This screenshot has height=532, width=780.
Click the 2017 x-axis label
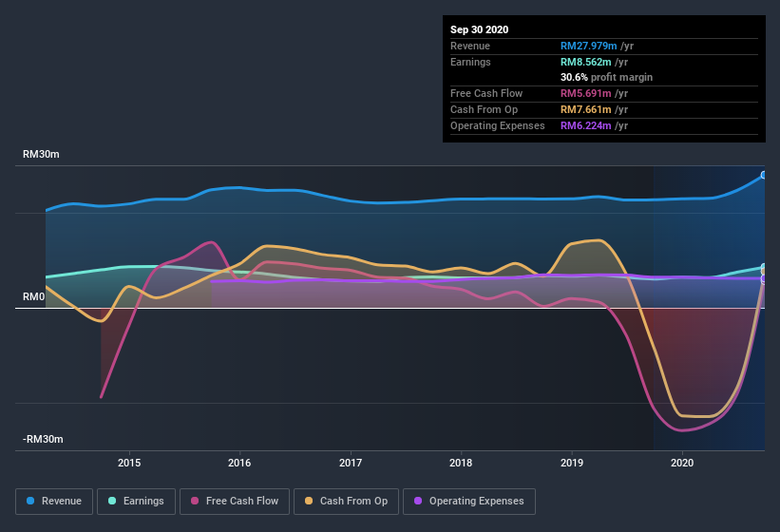(351, 463)
